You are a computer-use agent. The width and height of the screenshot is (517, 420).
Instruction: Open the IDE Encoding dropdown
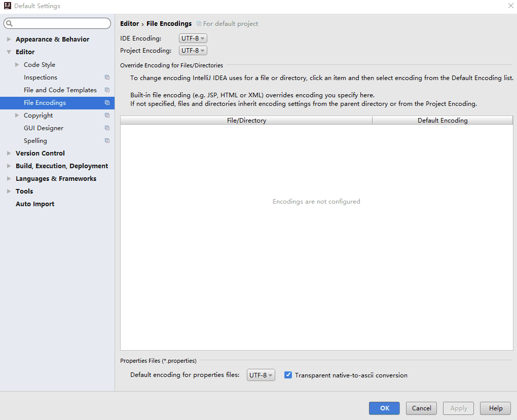(193, 37)
